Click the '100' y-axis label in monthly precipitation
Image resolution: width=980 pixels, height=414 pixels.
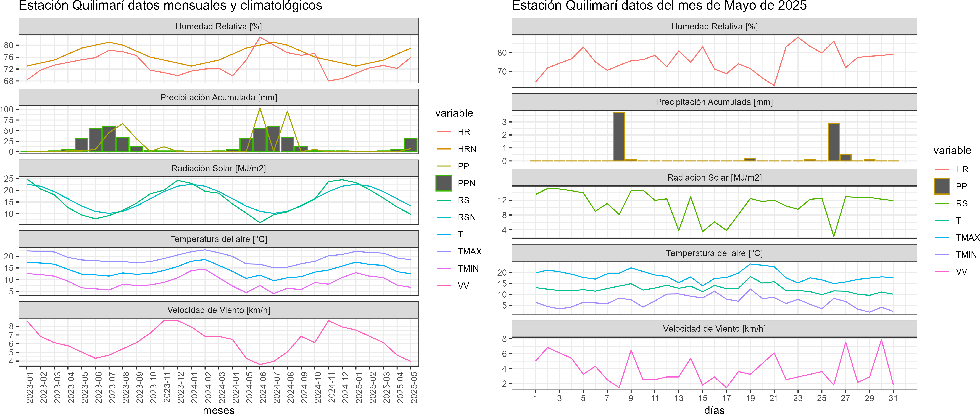pyautogui.click(x=7, y=110)
